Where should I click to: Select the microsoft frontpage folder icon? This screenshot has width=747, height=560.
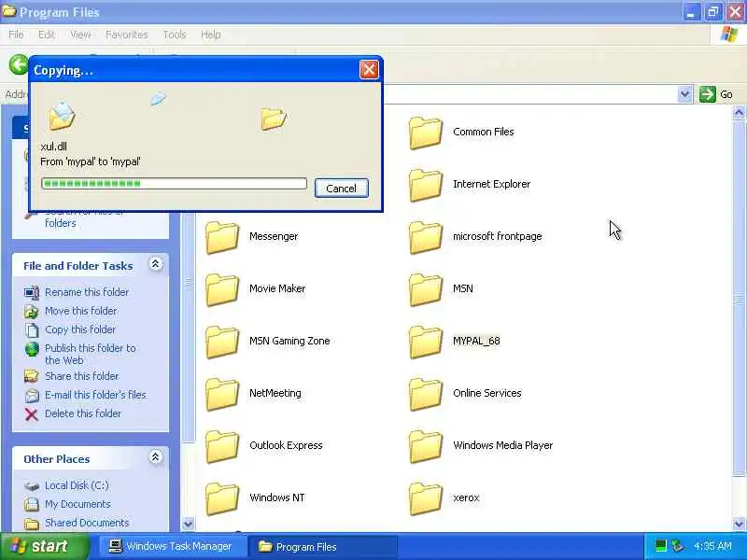tap(426, 238)
